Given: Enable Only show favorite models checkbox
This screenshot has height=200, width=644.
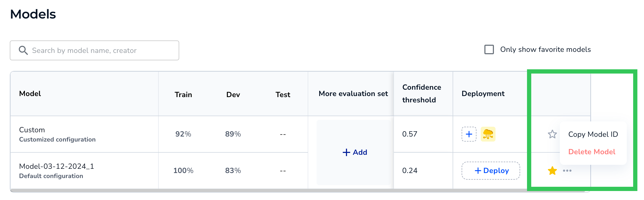Looking at the screenshot, I should point(489,49).
